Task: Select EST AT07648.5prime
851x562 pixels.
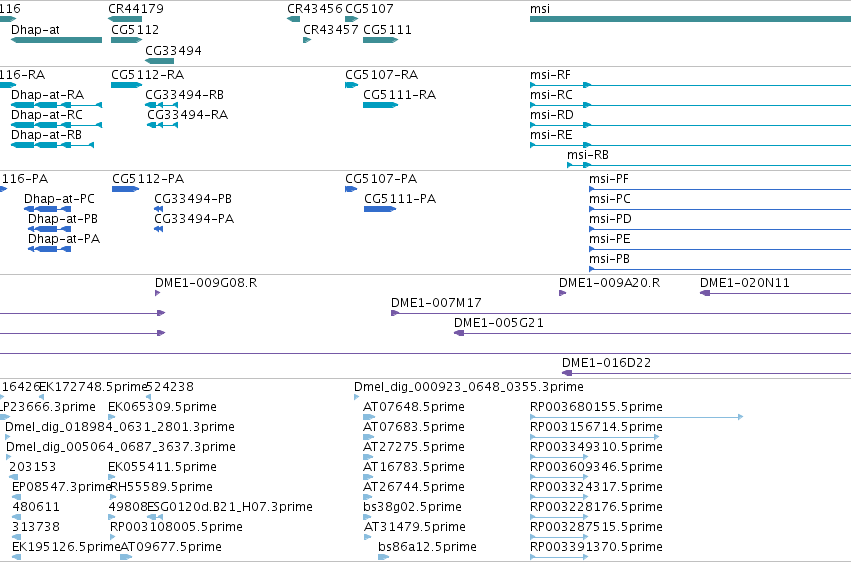Action: tap(369, 417)
